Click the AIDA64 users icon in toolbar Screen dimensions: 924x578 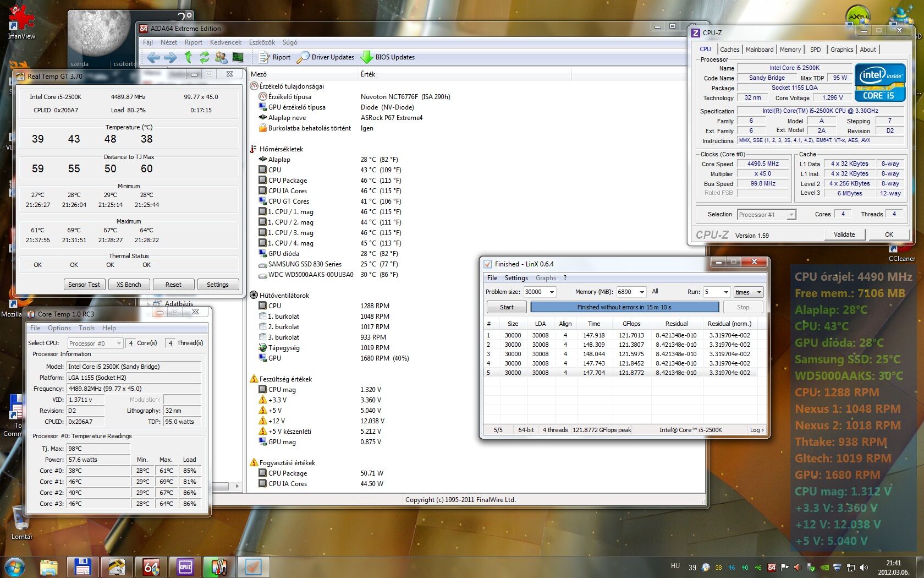(x=221, y=57)
